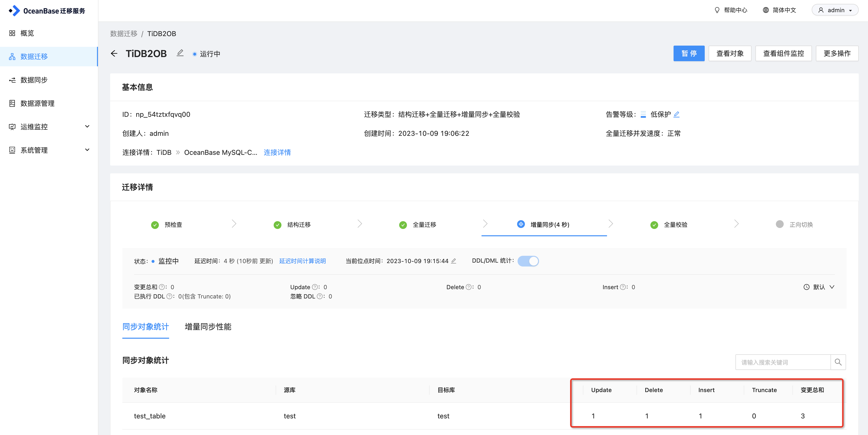Click the 对象名称 column header

tap(145, 390)
